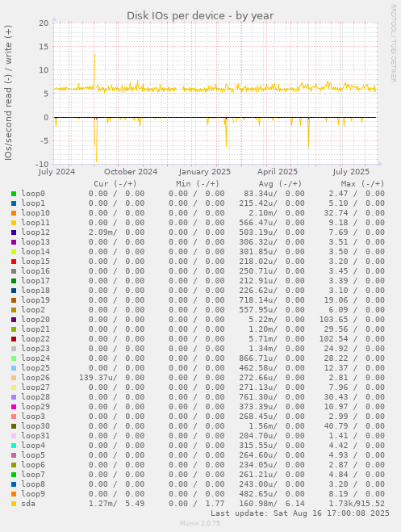Select the loop1 legend label
The height and width of the screenshot is (532, 401).
33,203
